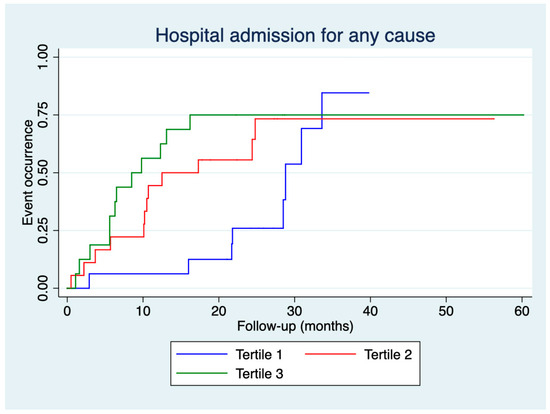Select the green Tertile 3 legend line
The width and height of the screenshot is (550, 414).
click(202, 373)
